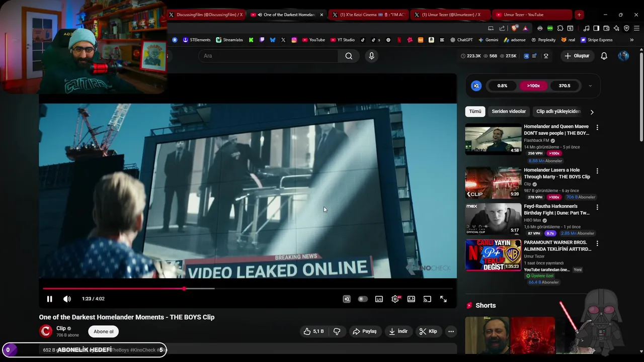Viewport: 644px width, 362px height.
Task: Open the Perplexity bookmark
Action: pyautogui.click(x=543, y=40)
